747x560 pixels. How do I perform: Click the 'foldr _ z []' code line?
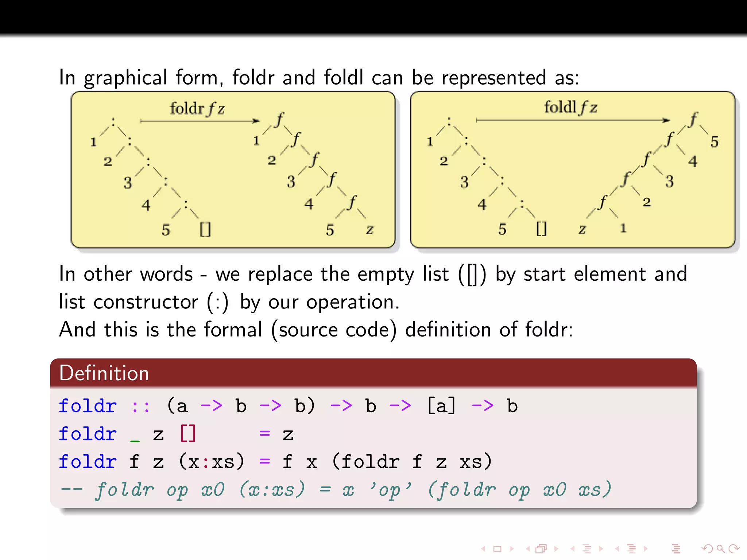click(176, 434)
